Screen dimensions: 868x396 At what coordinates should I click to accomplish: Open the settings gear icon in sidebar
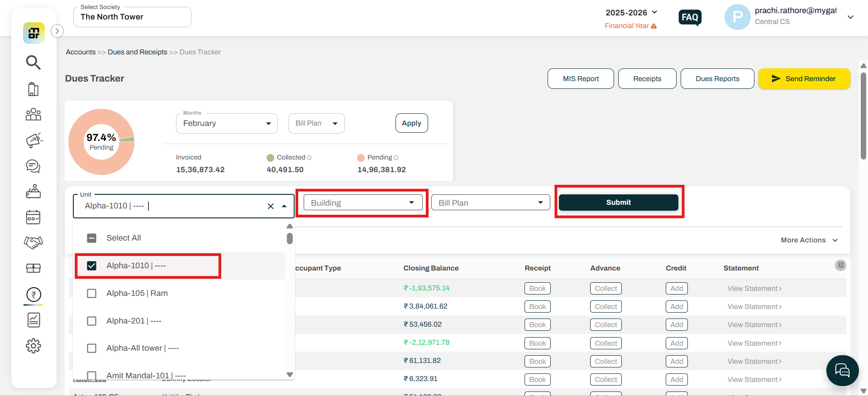[33, 346]
